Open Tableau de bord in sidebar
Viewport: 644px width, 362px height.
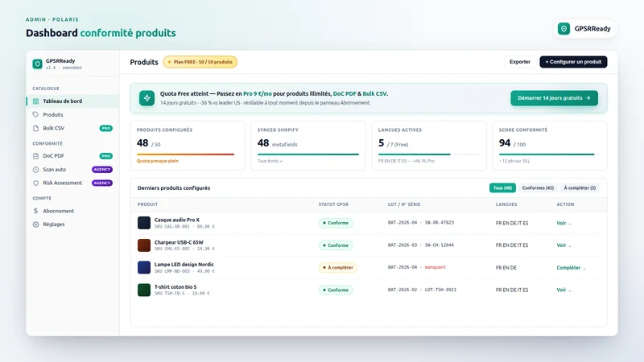[72, 101]
